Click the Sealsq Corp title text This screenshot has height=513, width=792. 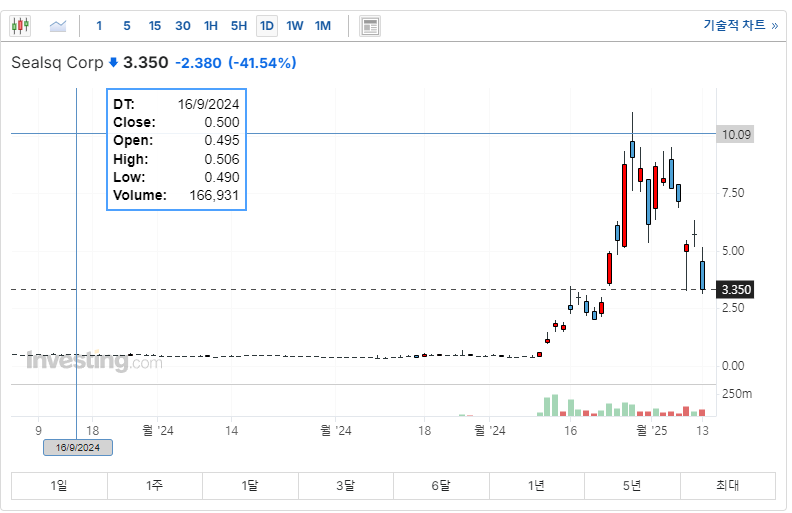tap(57, 63)
